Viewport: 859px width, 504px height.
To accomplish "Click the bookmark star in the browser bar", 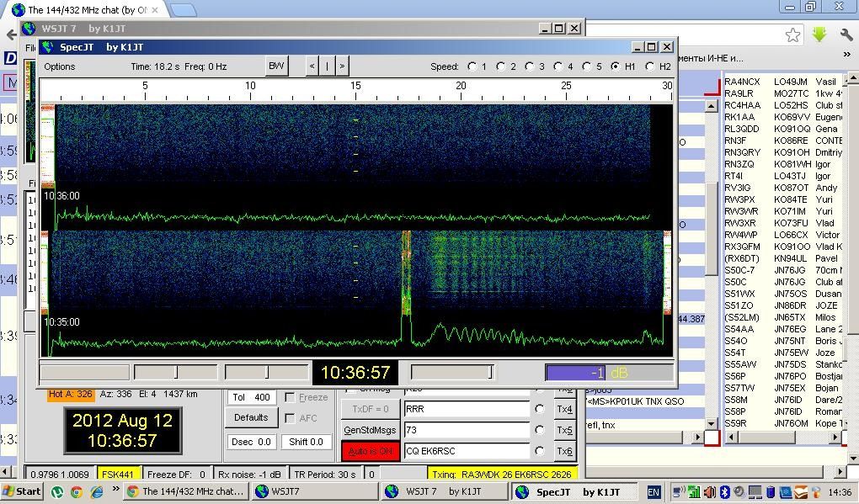I will (792, 34).
